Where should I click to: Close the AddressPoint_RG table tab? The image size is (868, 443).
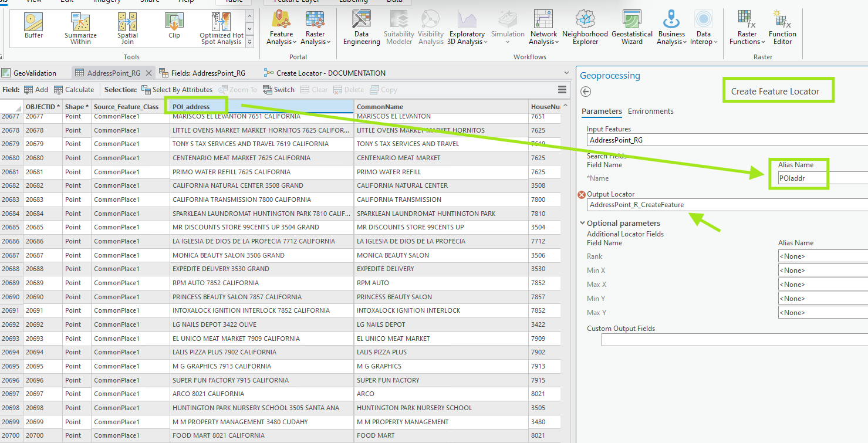148,73
